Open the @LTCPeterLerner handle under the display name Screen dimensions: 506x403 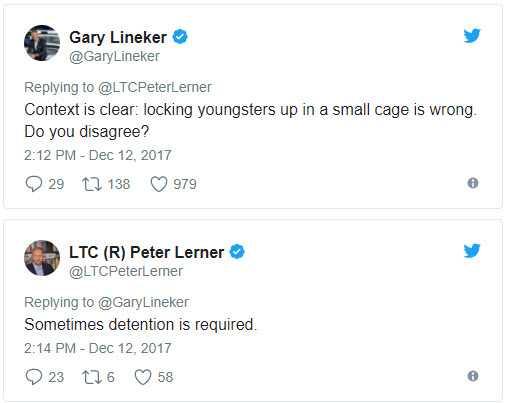(x=126, y=271)
